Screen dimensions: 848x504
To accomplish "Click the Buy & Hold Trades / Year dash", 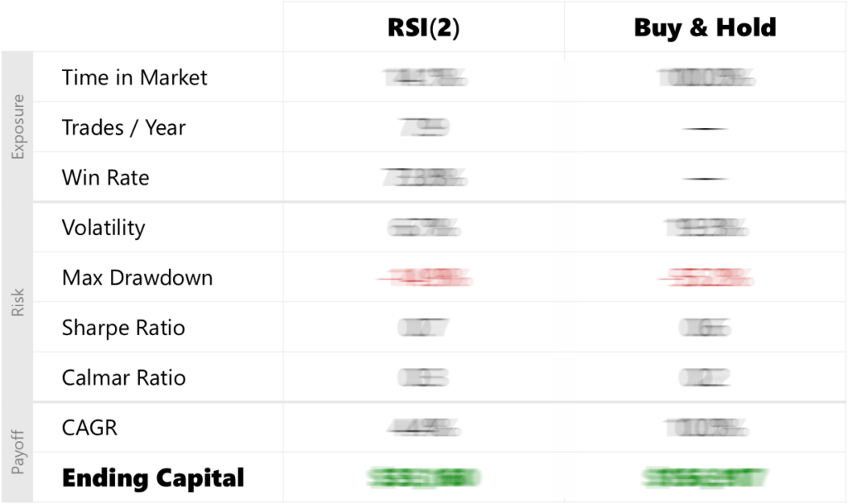I will pos(705,129).
